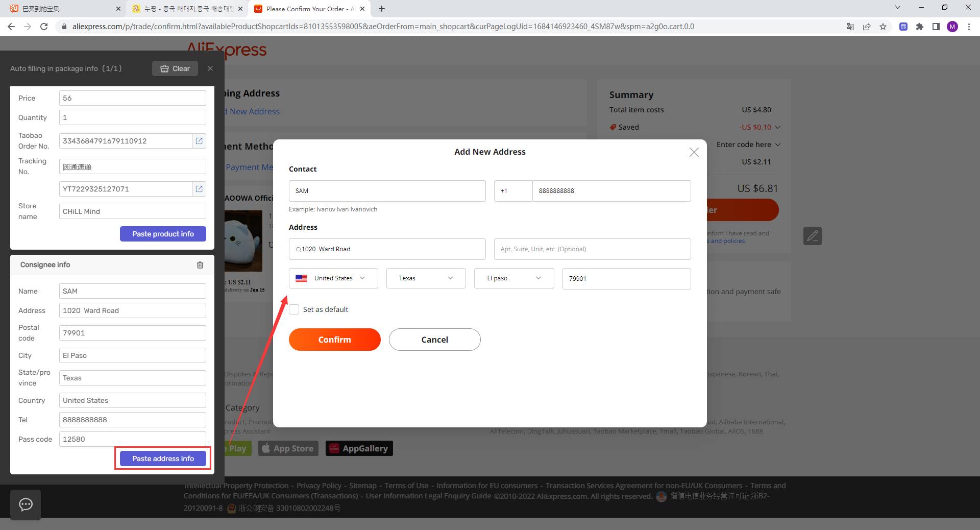Click the consignee Country field
Viewport: 980px width, 530px height.
[x=133, y=400]
